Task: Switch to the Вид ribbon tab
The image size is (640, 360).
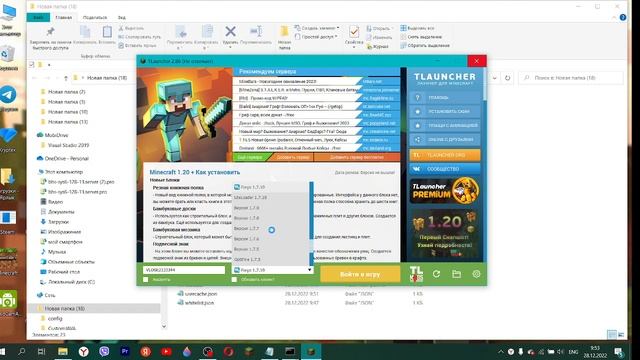Action: click(x=122, y=17)
